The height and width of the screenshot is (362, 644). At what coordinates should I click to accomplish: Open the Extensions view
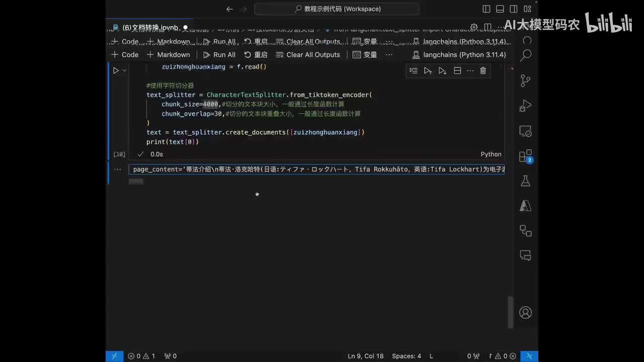click(526, 156)
